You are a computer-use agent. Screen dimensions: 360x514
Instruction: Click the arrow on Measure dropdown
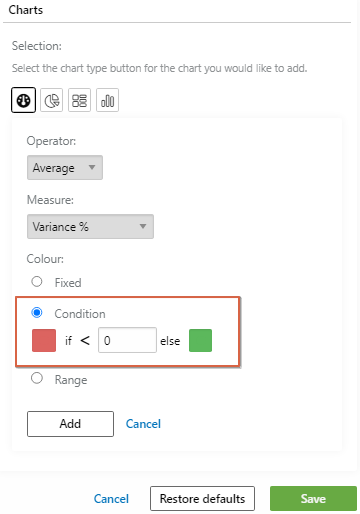143,226
